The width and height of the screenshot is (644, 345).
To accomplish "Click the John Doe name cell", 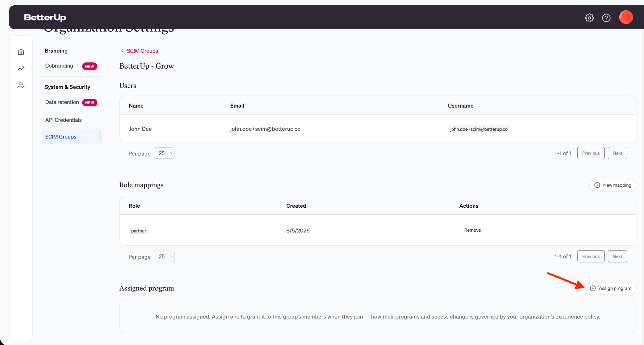I will pos(140,129).
